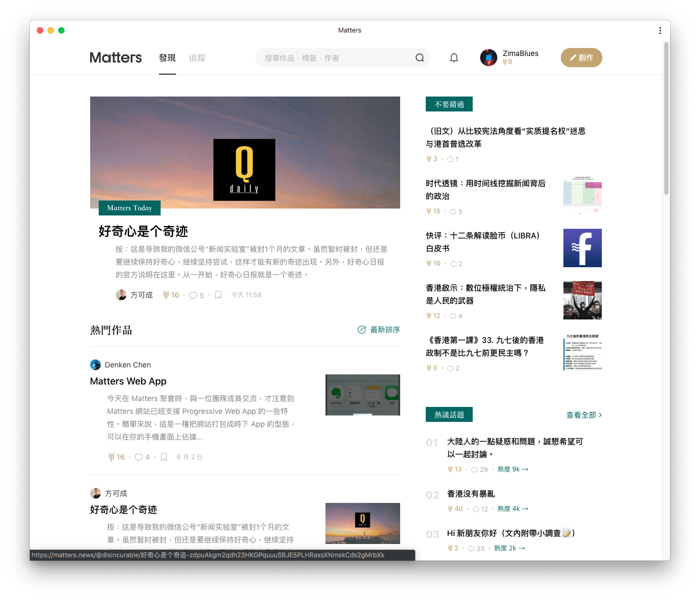Switch to the 發現 tab
700x600 pixels.
[168, 58]
